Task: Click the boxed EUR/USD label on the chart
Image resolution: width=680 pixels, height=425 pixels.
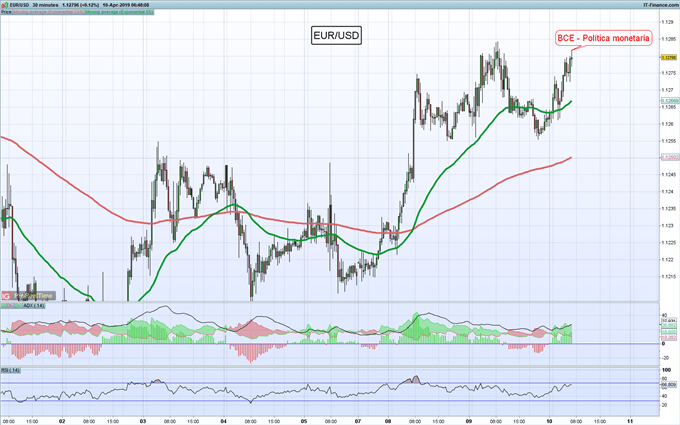Action: [336, 35]
